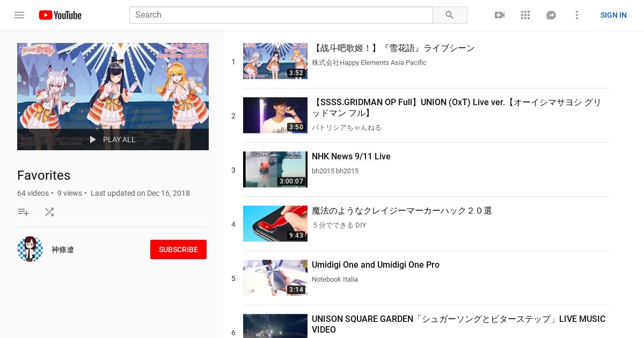Open the hamburger guide menu
The width and height of the screenshot is (644, 338).
(x=19, y=15)
